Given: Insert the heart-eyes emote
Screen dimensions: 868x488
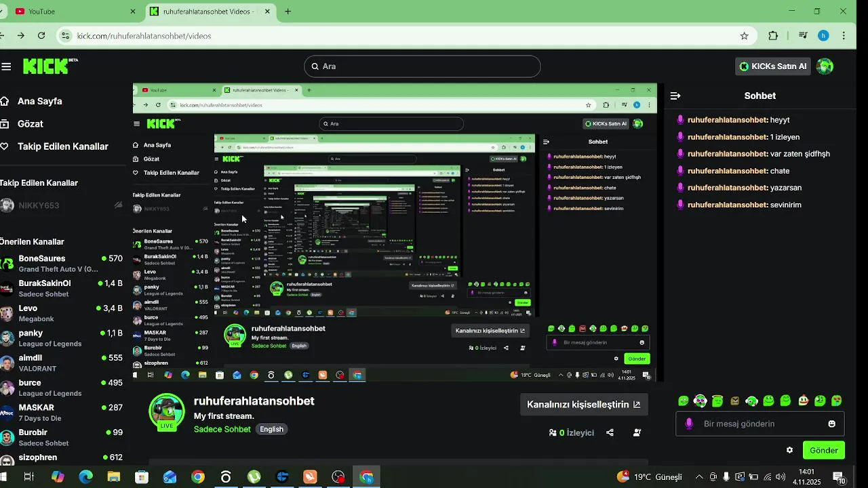Looking at the screenshot, I should [837, 401].
